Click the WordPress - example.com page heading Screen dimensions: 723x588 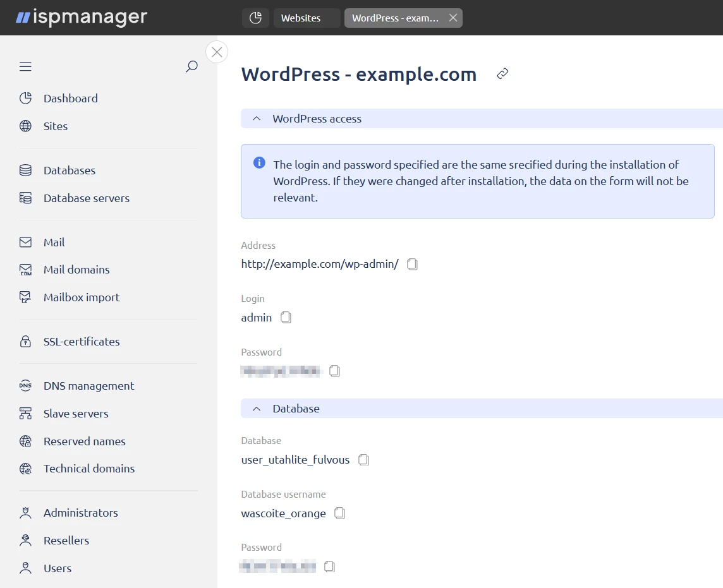click(x=359, y=74)
